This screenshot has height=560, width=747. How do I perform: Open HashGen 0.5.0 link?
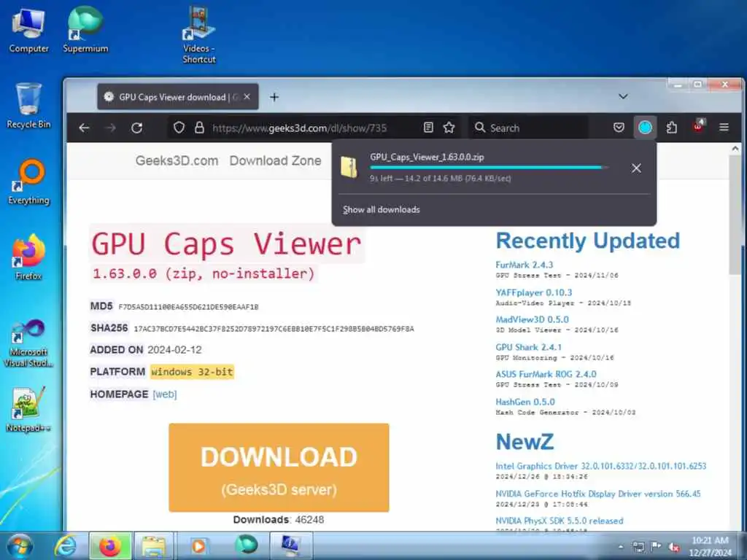pos(525,402)
